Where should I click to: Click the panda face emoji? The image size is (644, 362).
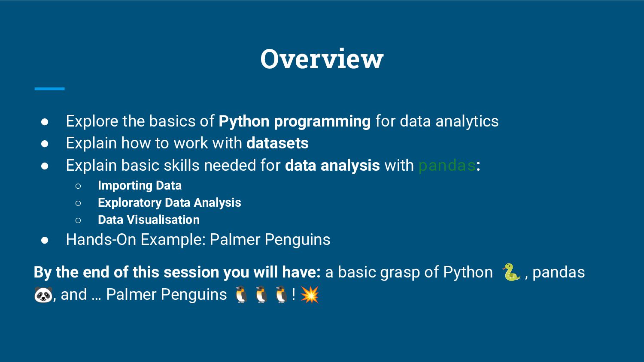click(43, 295)
